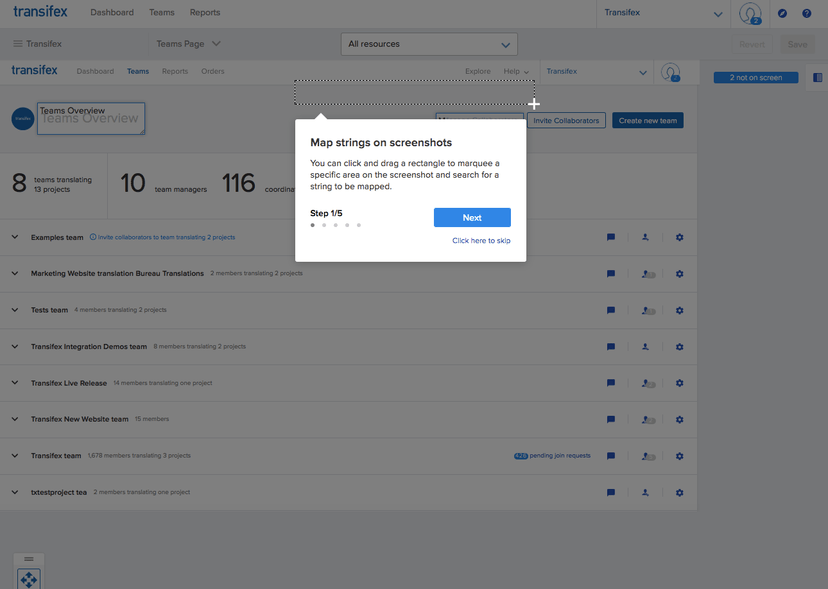The width and height of the screenshot is (828, 589).
Task: Expand Transifex New Website team row
Action: pyautogui.click(x=15, y=419)
